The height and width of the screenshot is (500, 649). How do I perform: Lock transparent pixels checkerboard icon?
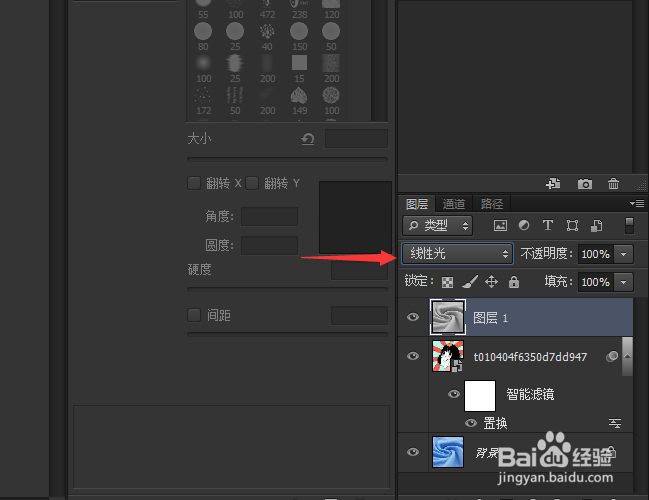click(x=447, y=282)
